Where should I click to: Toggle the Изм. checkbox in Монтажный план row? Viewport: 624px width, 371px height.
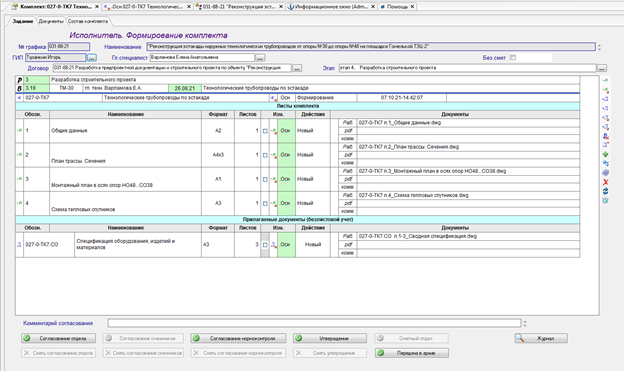point(265,180)
